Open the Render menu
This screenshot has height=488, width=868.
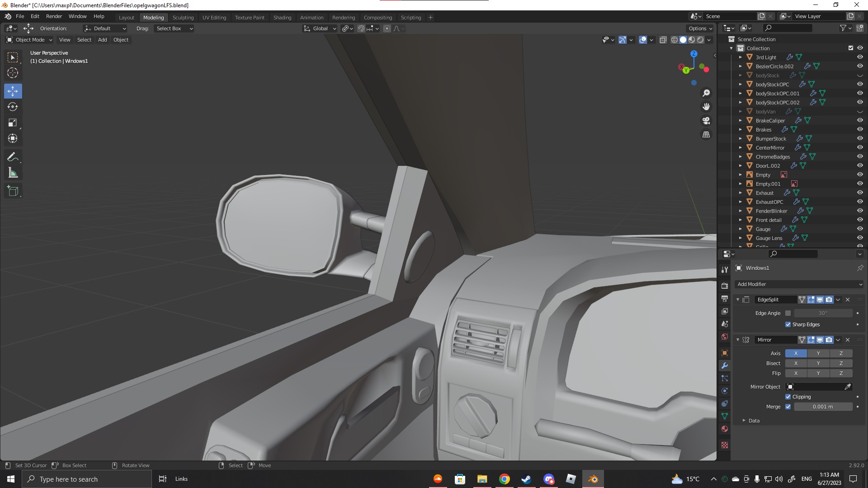[x=54, y=16]
